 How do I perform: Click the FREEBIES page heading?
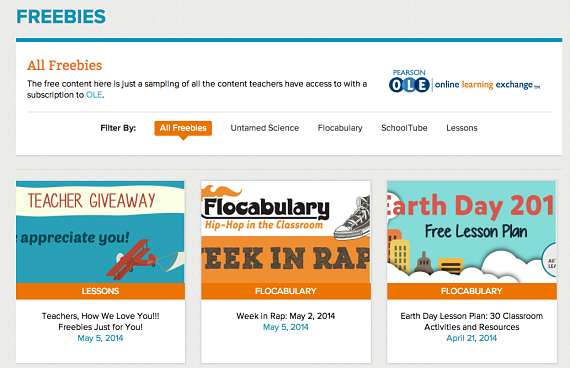point(61,17)
